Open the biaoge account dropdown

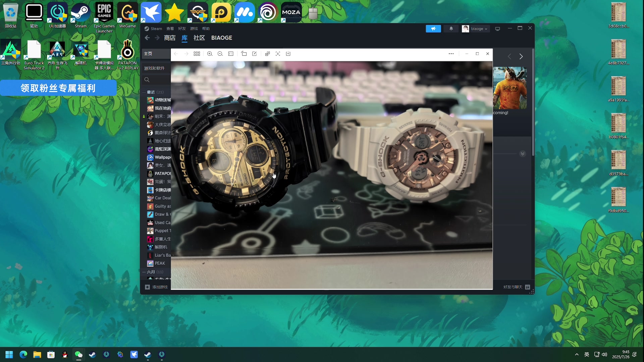click(x=476, y=29)
